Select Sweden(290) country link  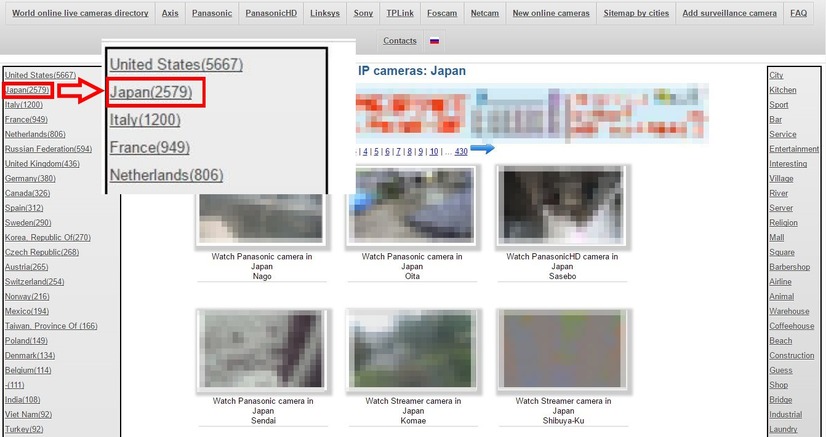coord(28,223)
